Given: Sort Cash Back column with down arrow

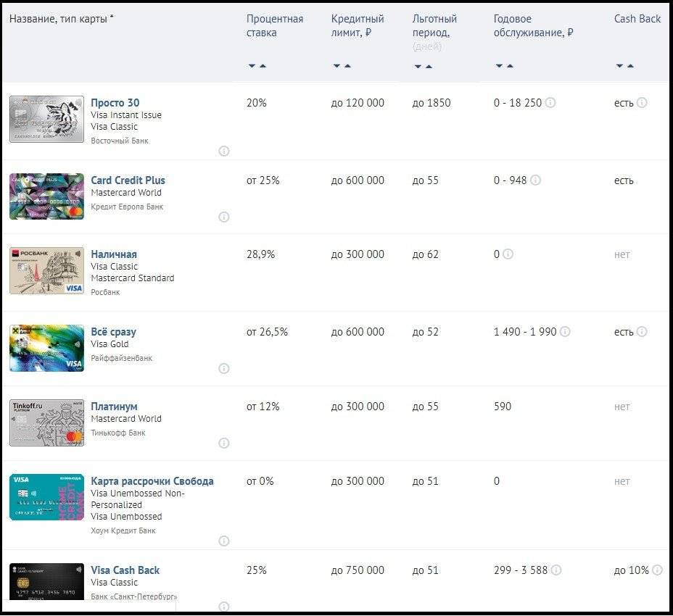Looking at the screenshot, I should [x=619, y=66].
